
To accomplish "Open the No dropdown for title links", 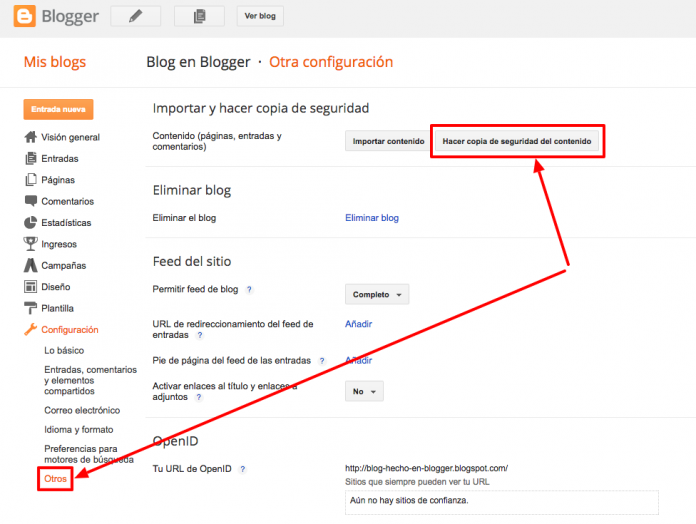I will (x=364, y=391).
